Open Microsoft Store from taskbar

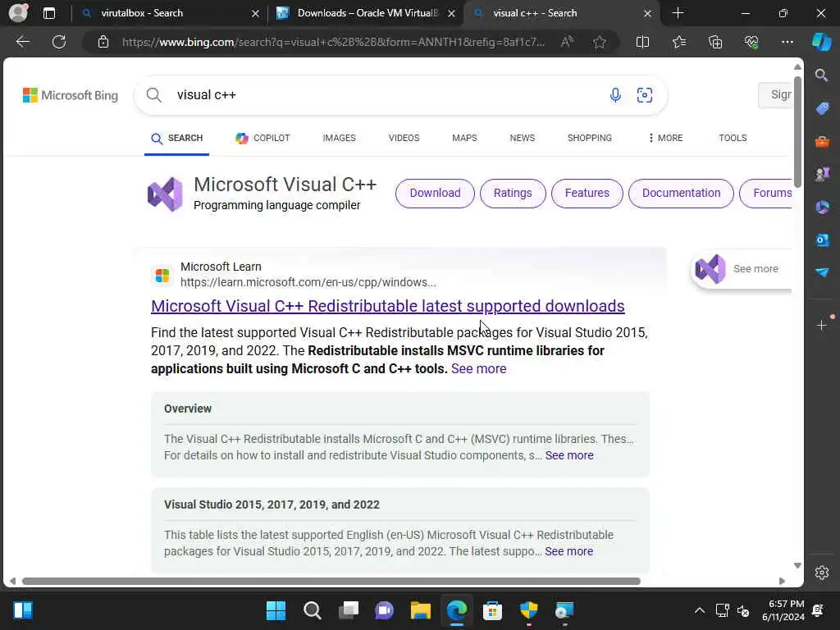492,610
